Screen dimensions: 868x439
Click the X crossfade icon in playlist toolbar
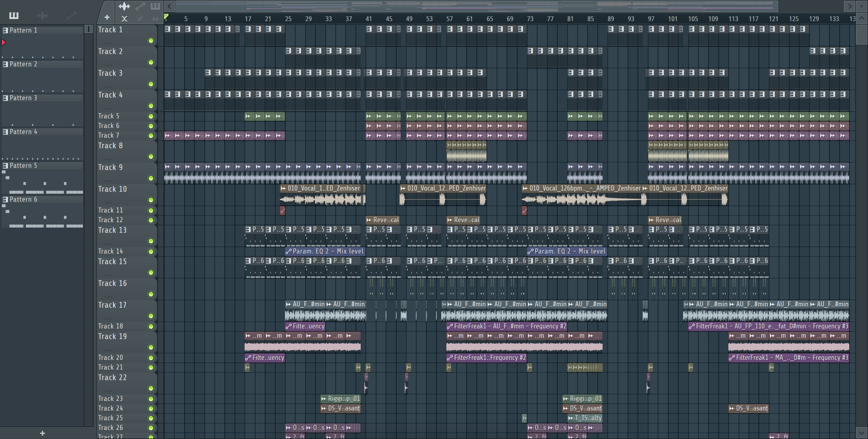coord(124,19)
